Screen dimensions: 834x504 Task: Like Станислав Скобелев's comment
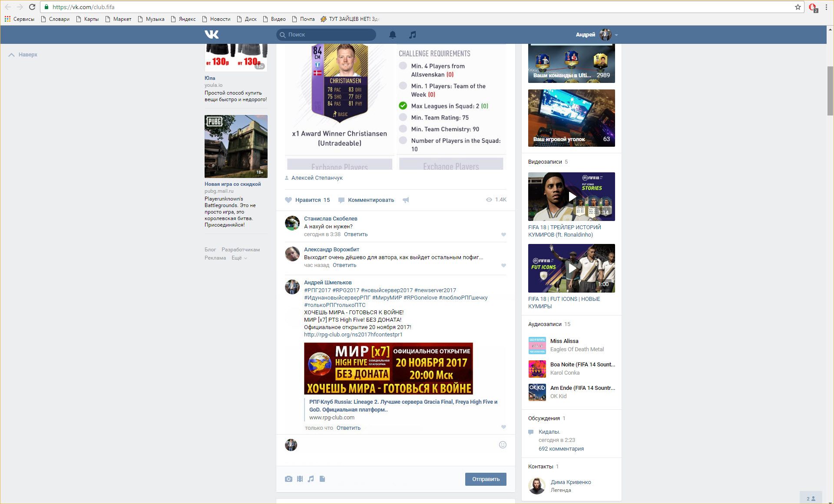pyautogui.click(x=503, y=234)
